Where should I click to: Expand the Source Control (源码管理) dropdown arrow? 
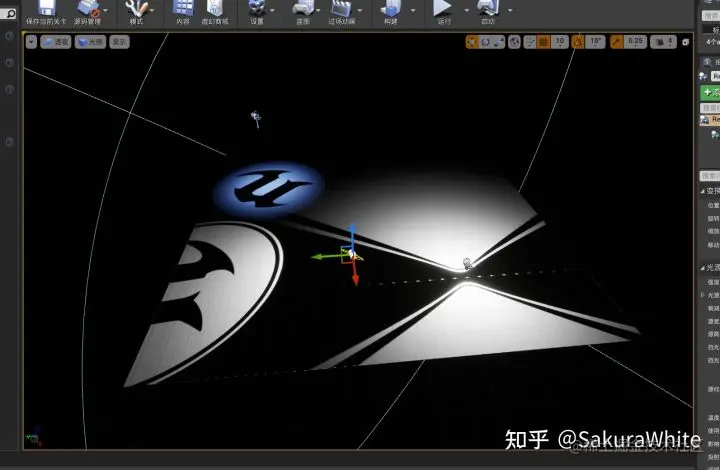106,10
